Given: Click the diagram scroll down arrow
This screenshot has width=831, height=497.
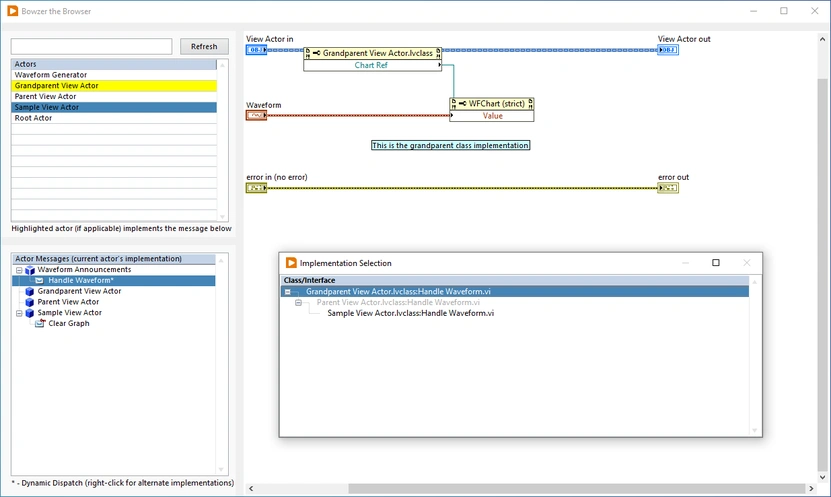Looking at the screenshot, I should pos(822,477).
